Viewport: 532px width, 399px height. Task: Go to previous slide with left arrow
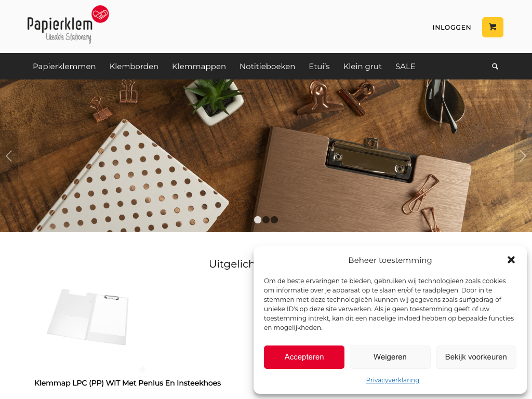[x=9, y=156]
